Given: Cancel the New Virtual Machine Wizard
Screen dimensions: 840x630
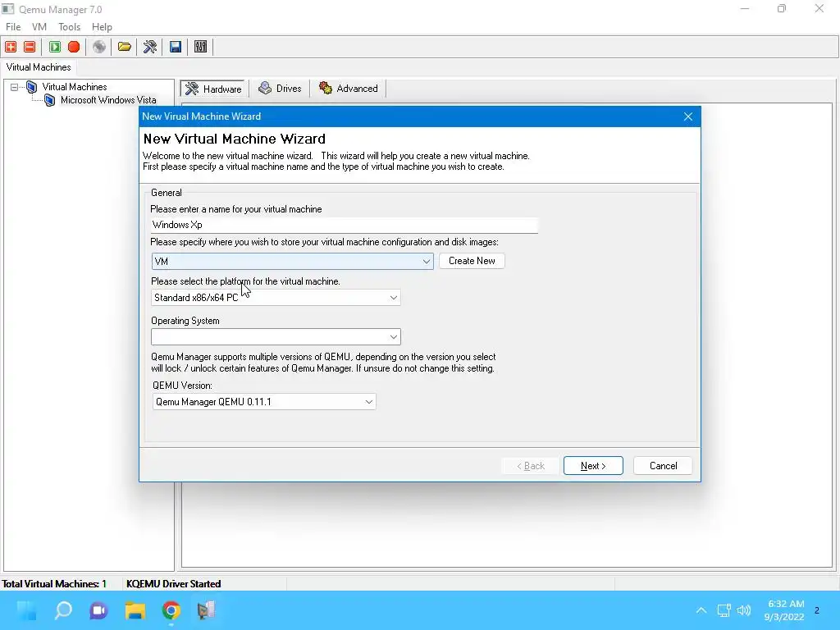Looking at the screenshot, I should pyautogui.click(x=663, y=466).
